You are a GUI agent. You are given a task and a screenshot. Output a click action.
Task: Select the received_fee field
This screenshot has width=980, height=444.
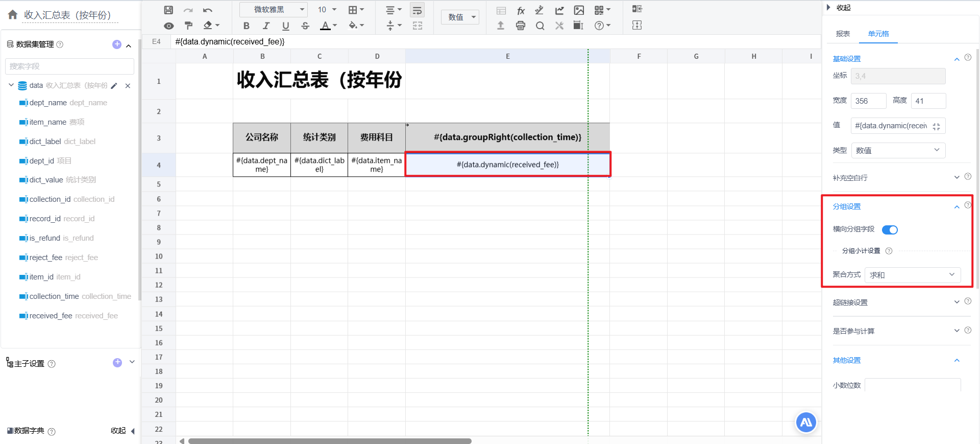(68, 316)
